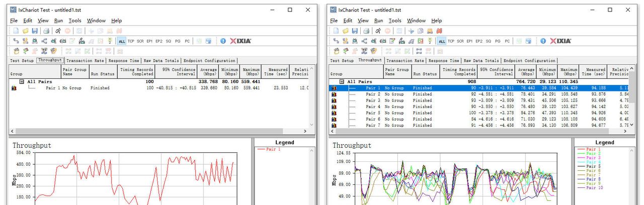
Task: Click the Run test icon in left window
Action: click(x=58, y=31)
